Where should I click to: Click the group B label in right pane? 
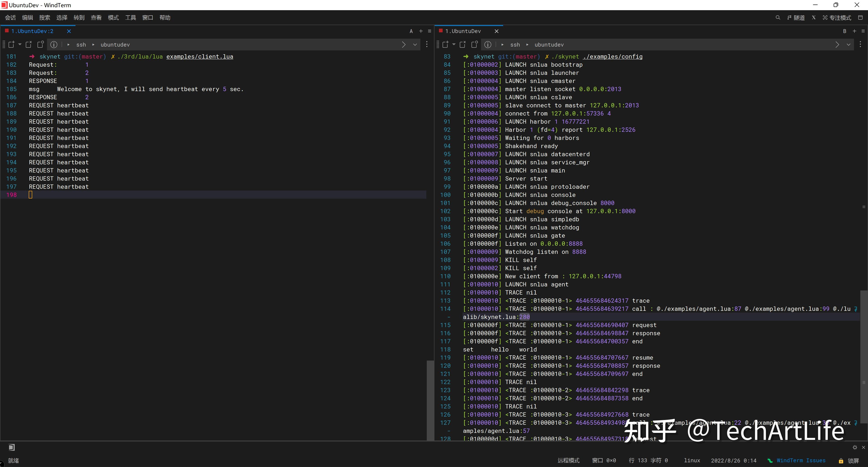[845, 31]
